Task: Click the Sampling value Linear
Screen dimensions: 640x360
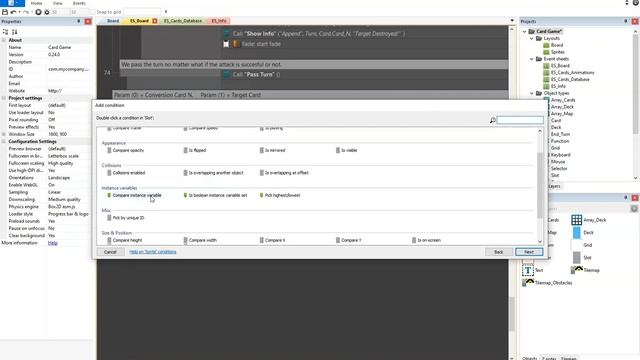Action: [x=54, y=192]
